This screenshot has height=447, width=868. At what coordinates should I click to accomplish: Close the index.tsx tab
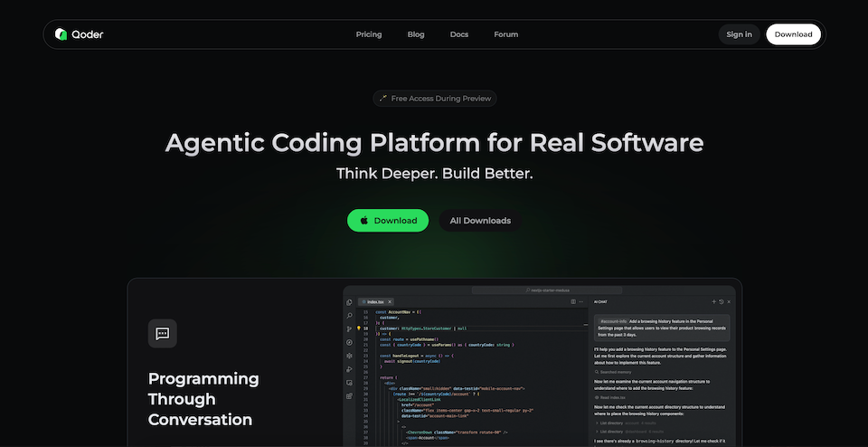tap(390, 302)
